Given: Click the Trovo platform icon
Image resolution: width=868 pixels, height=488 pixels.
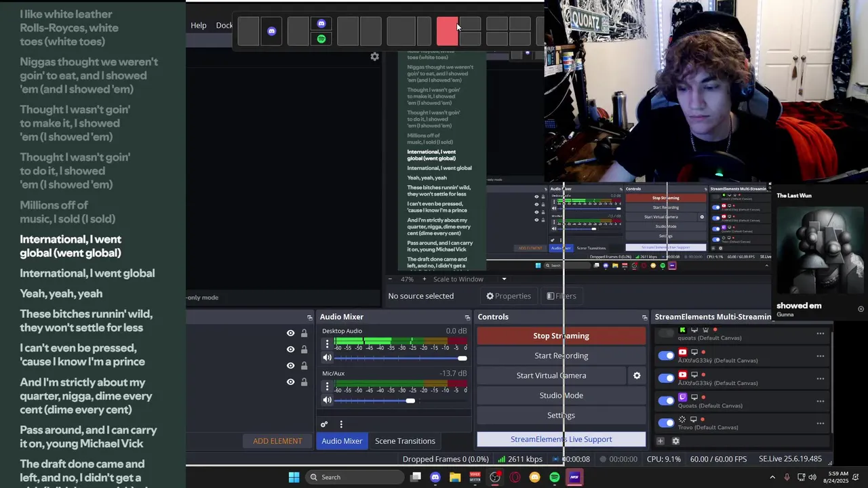Looking at the screenshot, I should coord(682,420).
